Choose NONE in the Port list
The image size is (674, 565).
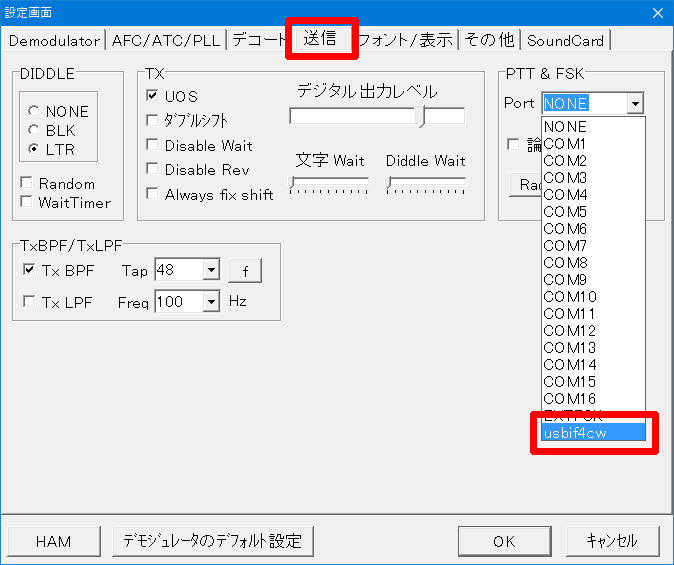(x=593, y=126)
